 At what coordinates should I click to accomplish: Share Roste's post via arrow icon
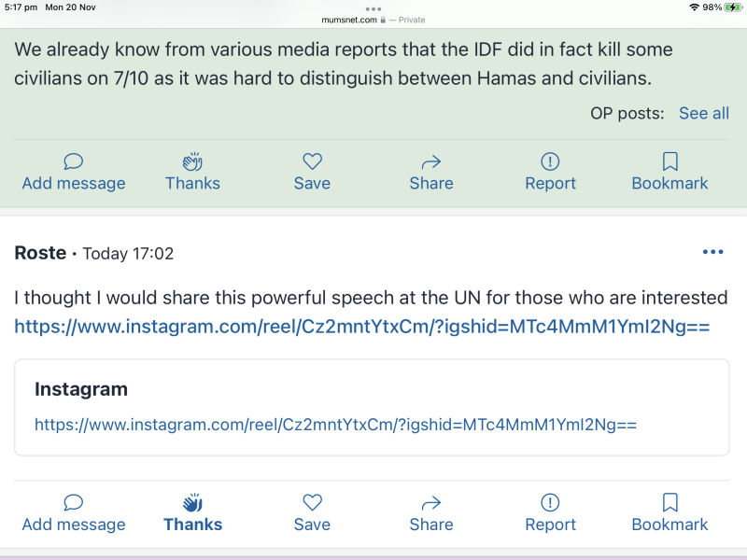pos(431,503)
